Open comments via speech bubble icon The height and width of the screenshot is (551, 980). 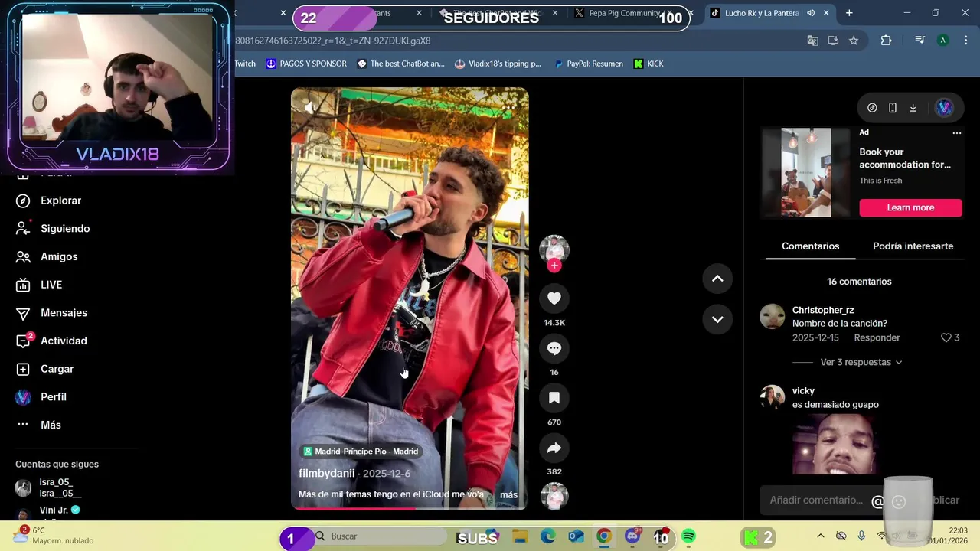[x=554, y=348]
